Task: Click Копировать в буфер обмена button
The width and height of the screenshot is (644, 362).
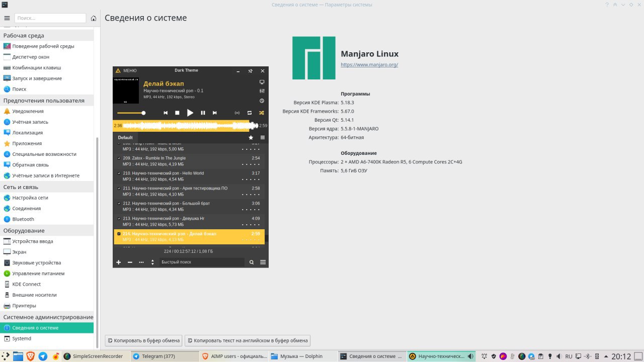Action: [143, 340]
